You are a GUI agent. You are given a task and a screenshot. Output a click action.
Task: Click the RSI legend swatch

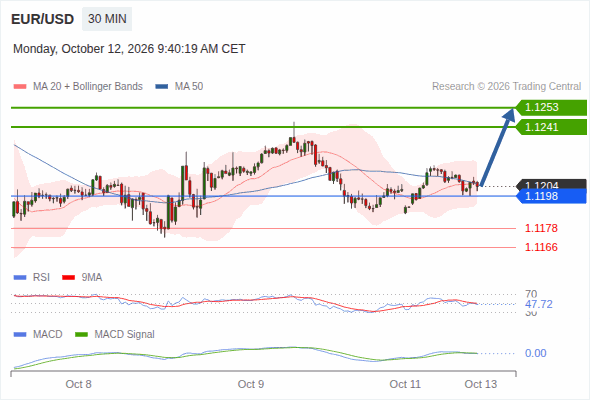[x=20, y=278]
